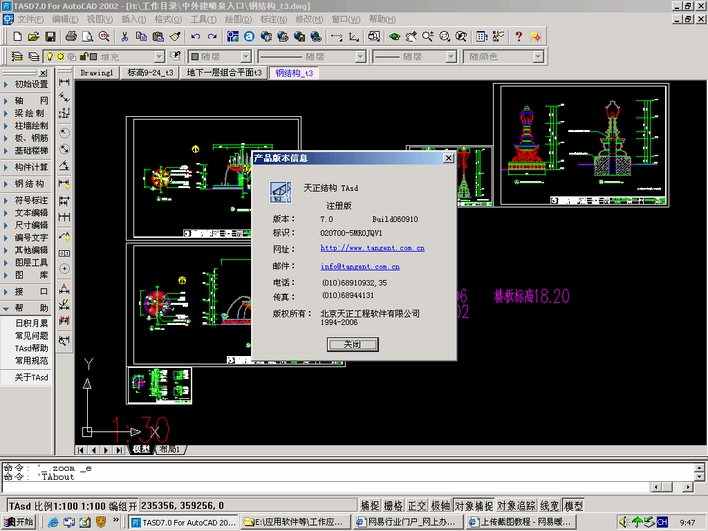Switch to 地下一层组合平面t3 tab
The width and height of the screenshot is (708, 531).
(x=224, y=73)
